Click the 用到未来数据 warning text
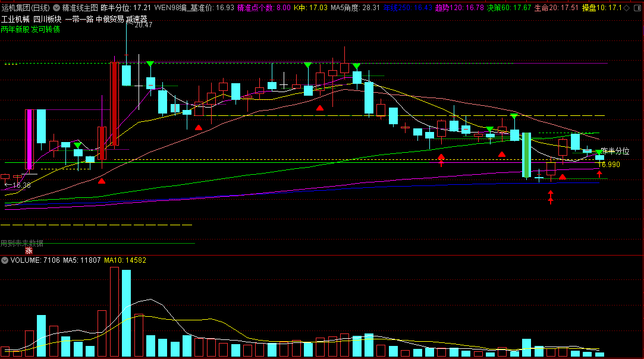Image resolution: width=644 pixels, height=359 pixels. tap(22, 243)
